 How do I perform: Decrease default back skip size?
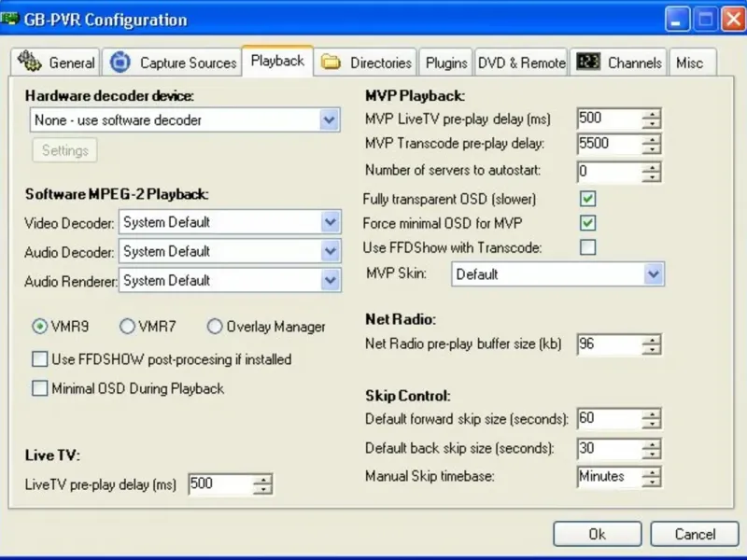click(x=651, y=454)
